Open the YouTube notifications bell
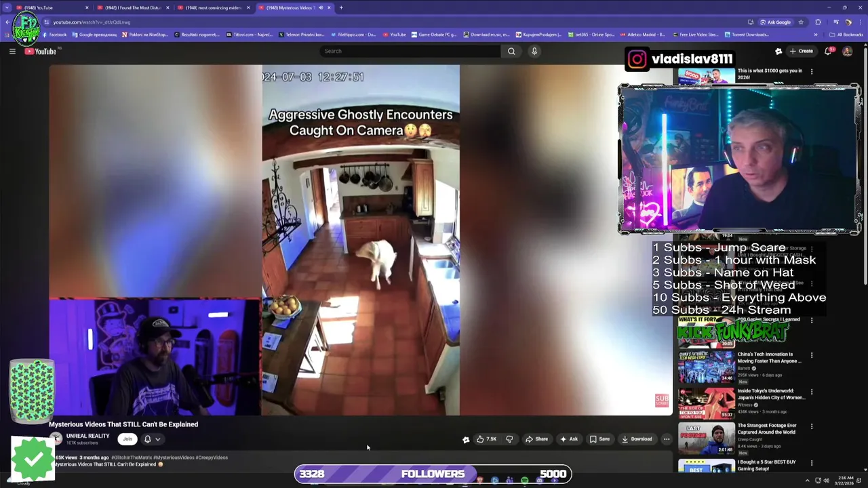This screenshot has width=868, height=488. tap(828, 51)
